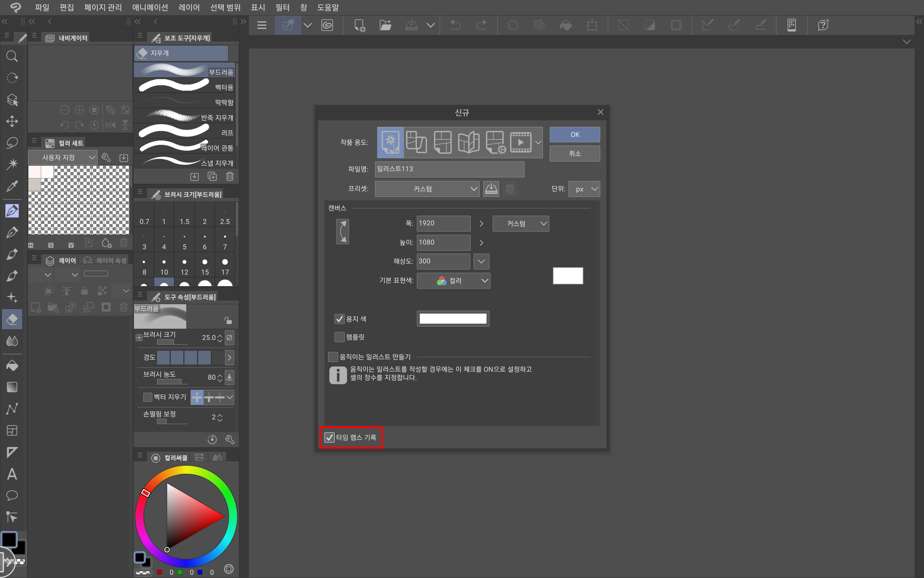The width and height of the screenshot is (924, 578).
Task: Select the Fill bucket tool
Action: [12, 366]
